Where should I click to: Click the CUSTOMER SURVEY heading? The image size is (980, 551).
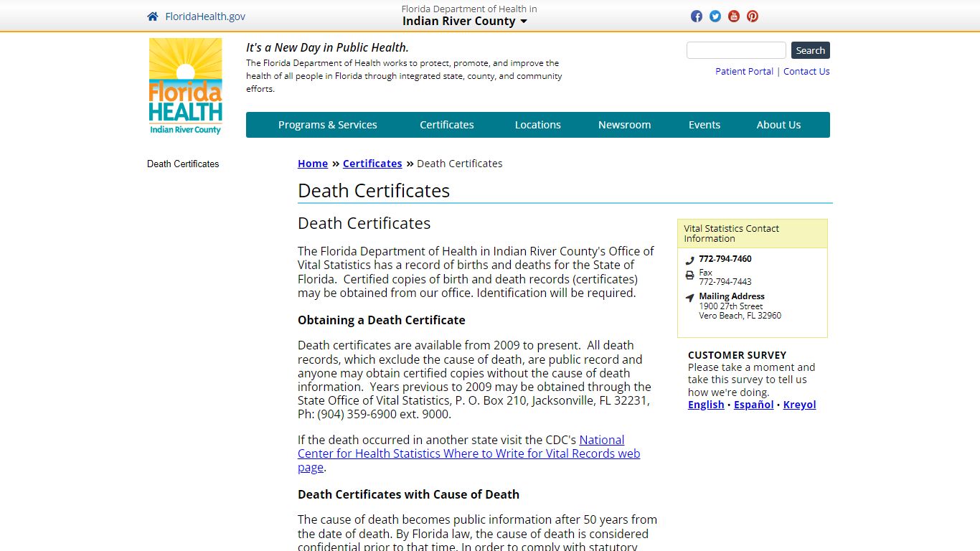pyautogui.click(x=737, y=355)
